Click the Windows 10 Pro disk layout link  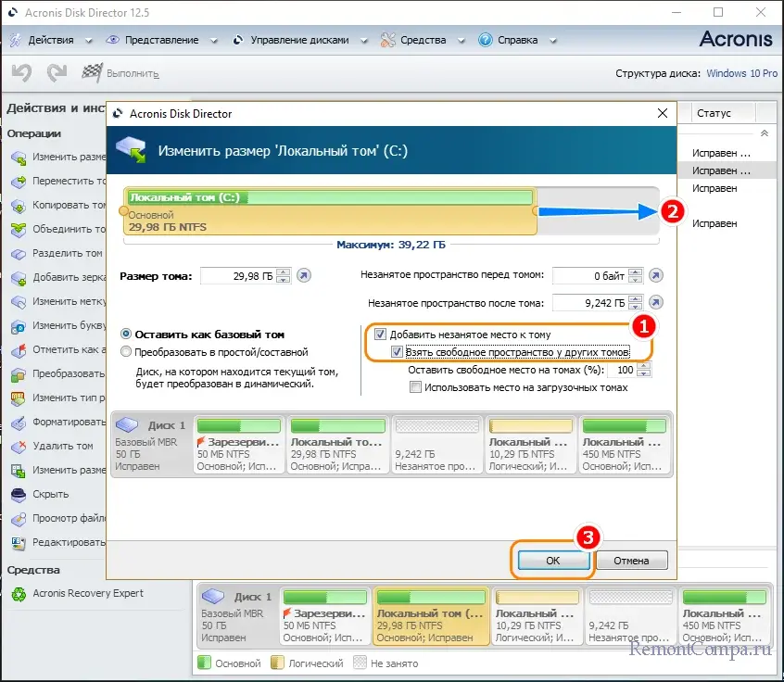click(741, 73)
